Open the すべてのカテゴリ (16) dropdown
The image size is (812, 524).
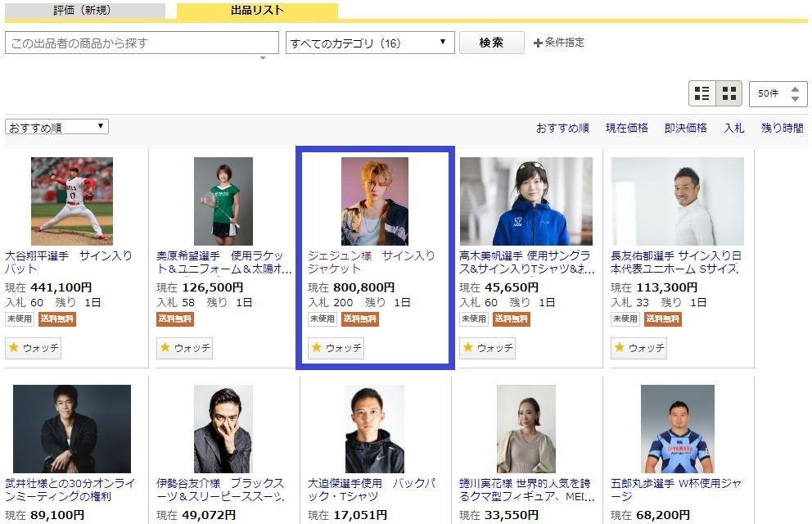pos(370,43)
